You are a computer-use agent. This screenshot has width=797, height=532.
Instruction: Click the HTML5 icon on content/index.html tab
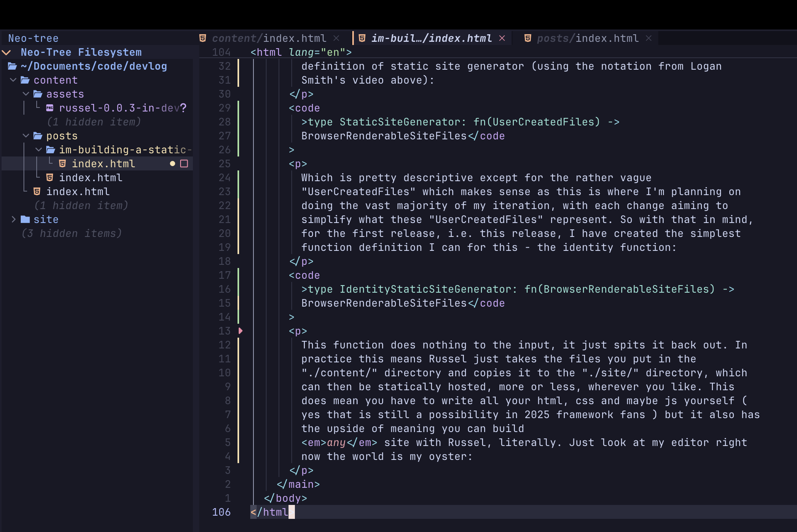[x=203, y=38]
